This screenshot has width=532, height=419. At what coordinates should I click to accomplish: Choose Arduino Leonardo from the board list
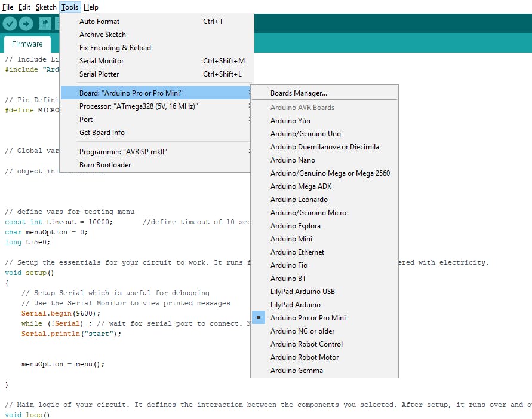[x=299, y=200]
